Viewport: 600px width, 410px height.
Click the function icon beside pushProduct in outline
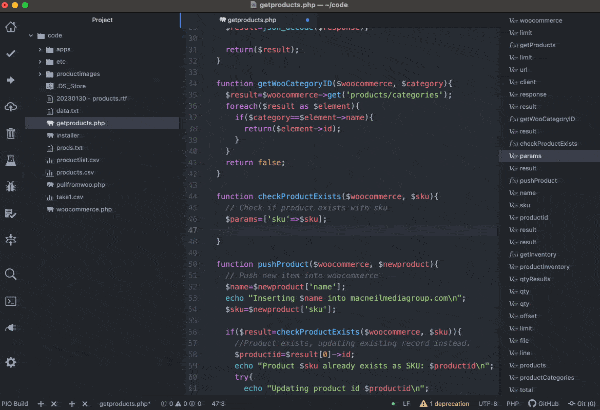pos(514,181)
